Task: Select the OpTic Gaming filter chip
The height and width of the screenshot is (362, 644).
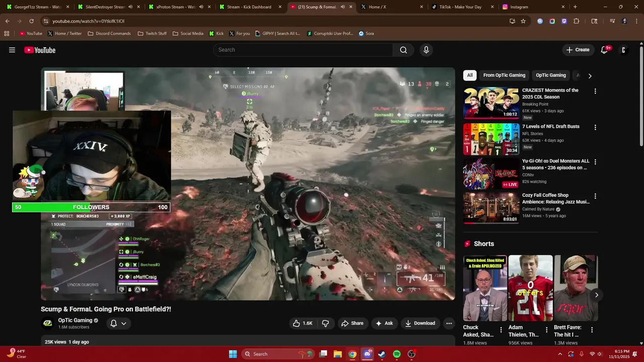Action: pos(551,75)
